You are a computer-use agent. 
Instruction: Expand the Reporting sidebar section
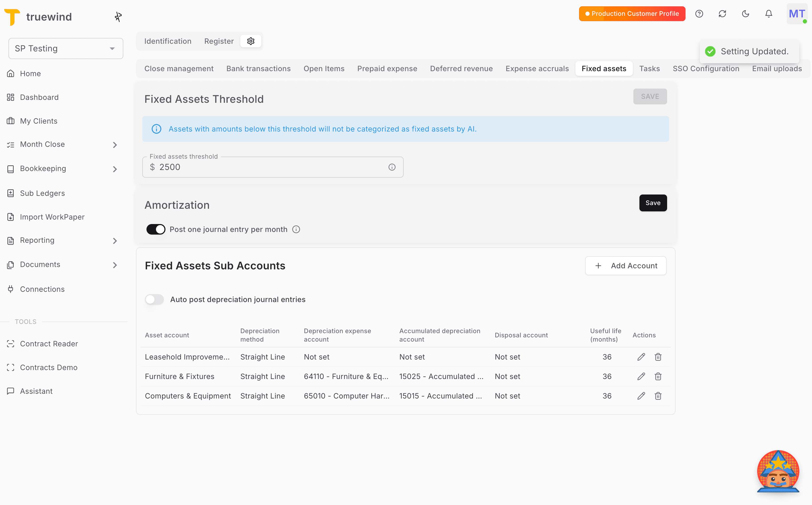pos(115,240)
